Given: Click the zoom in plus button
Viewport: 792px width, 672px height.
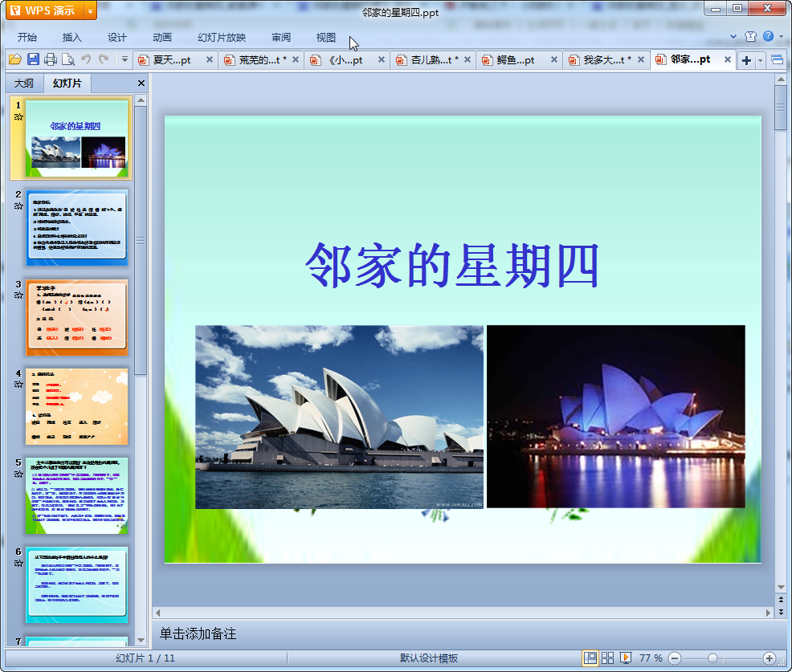Looking at the screenshot, I should pos(769,658).
